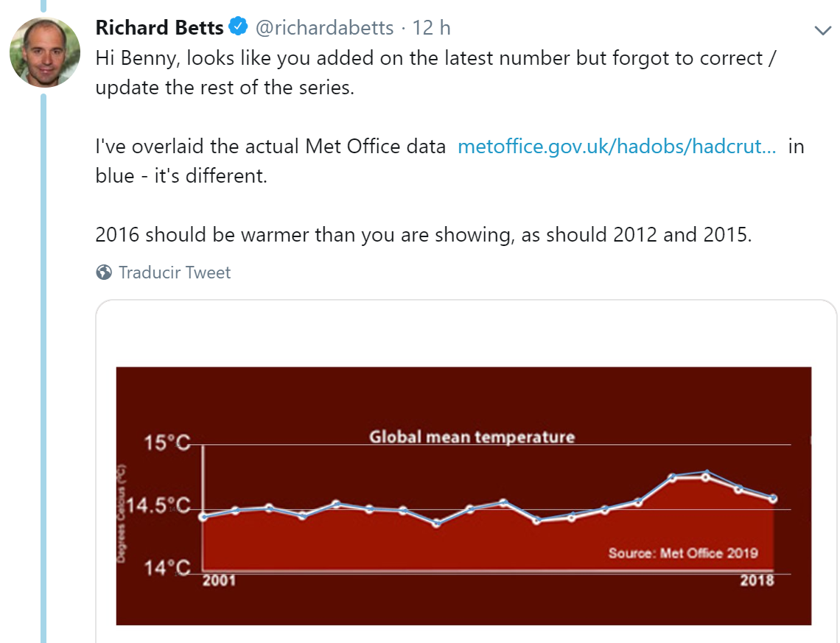This screenshot has width=840, height=643.
Task: Click the Traducir Tweet link
Action: 175,273
